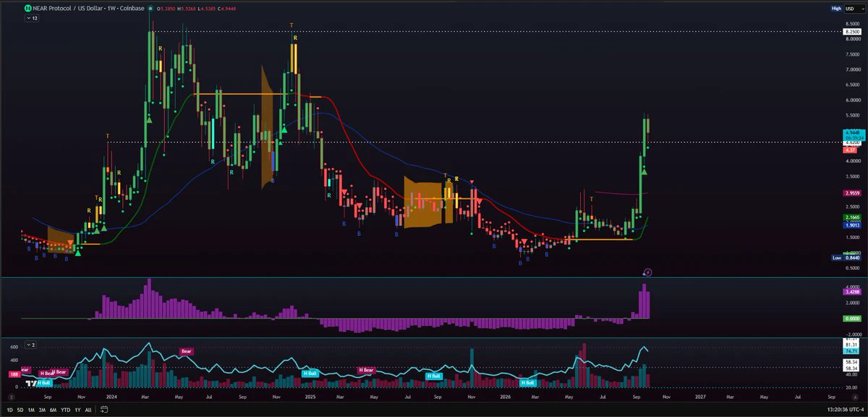Viewport: 868px width, 417px height.
Task: Switch to the 6M range
Action: (x=54, y=410)
